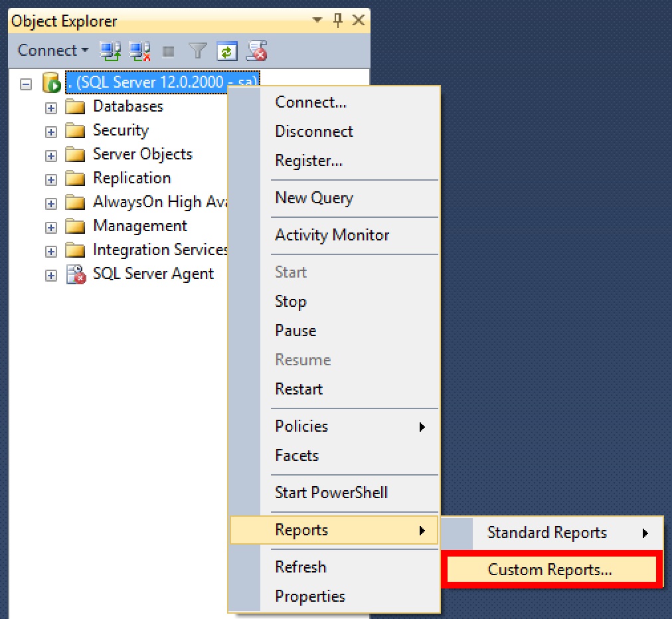The image size is (672, 619).
Task: Open the Standard Reports submenu
Action: (552, 533)
